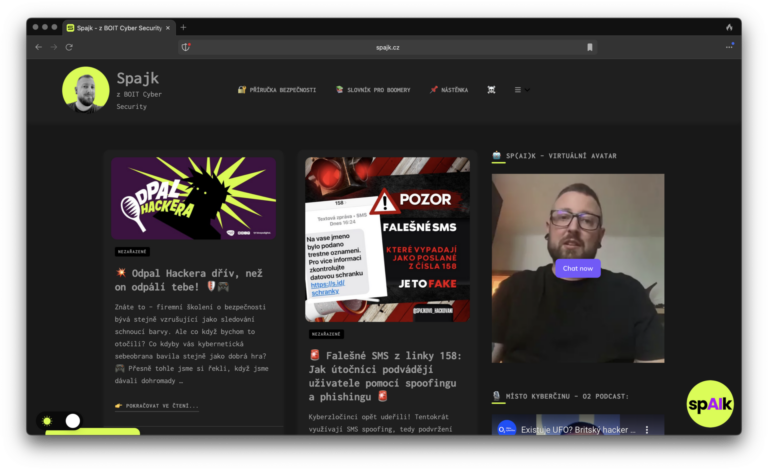Open the Odpal Hackera banner image
This screenshot has height=470, width=768.
[x=193, y=198]
